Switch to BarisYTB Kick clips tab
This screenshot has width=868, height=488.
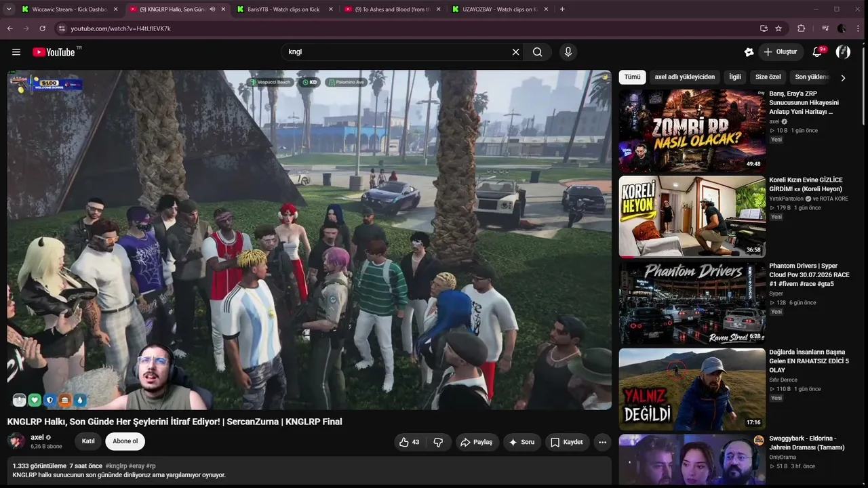pyautogui.click(x=284, y=9)
